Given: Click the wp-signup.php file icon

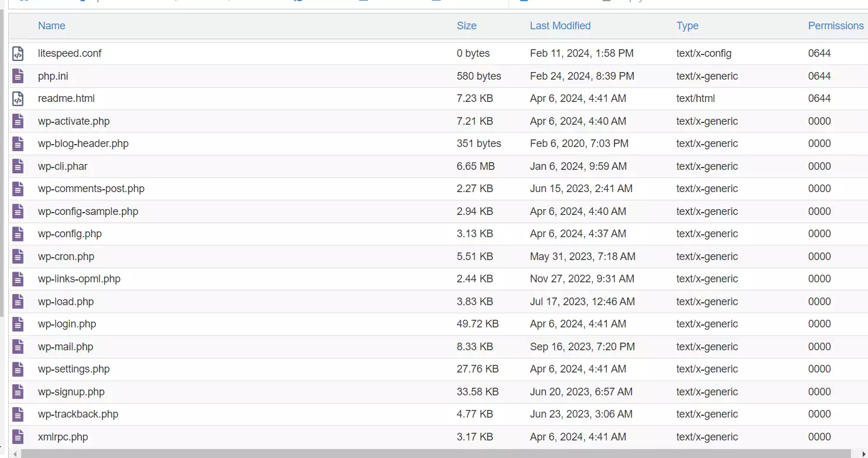Looking at the screenshot, I should tap(18, 392).
